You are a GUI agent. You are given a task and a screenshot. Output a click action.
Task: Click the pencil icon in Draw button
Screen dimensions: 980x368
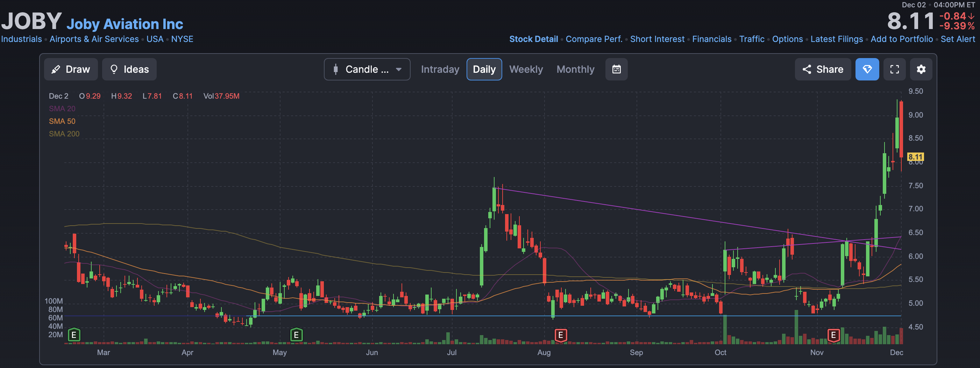point(56,69)
